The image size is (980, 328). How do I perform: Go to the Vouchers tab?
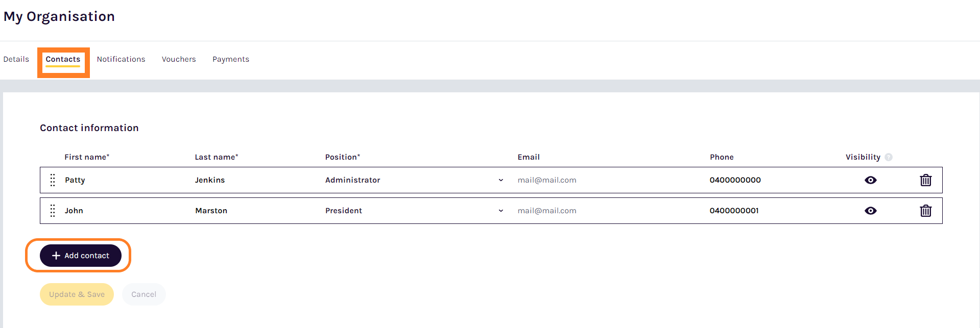(179, 59)
